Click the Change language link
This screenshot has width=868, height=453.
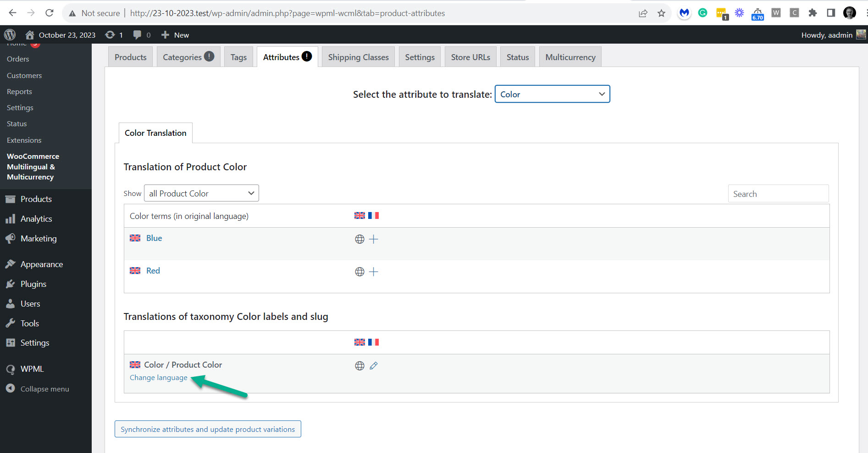[x=159, y=377]
